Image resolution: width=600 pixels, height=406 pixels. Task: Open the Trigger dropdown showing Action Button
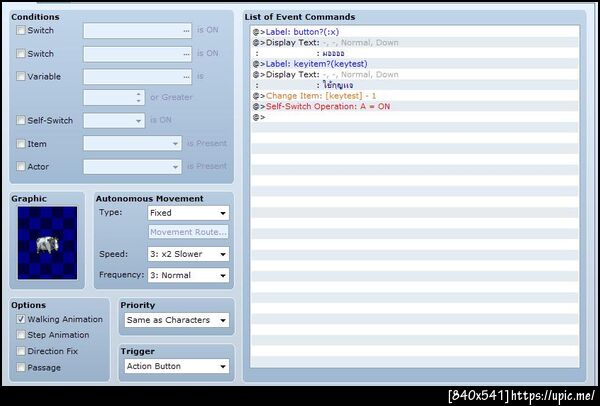(177, 366)
